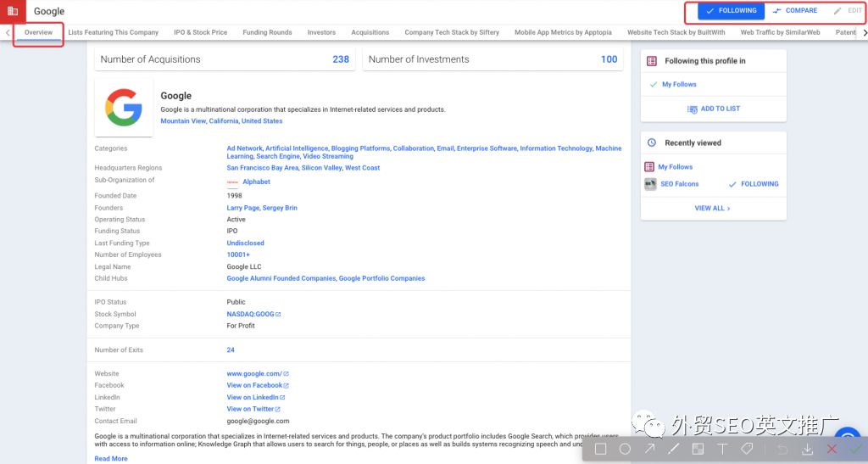Toggle the My Follows checkmark in following list
868x464 pixels.
tap(654, 85)
